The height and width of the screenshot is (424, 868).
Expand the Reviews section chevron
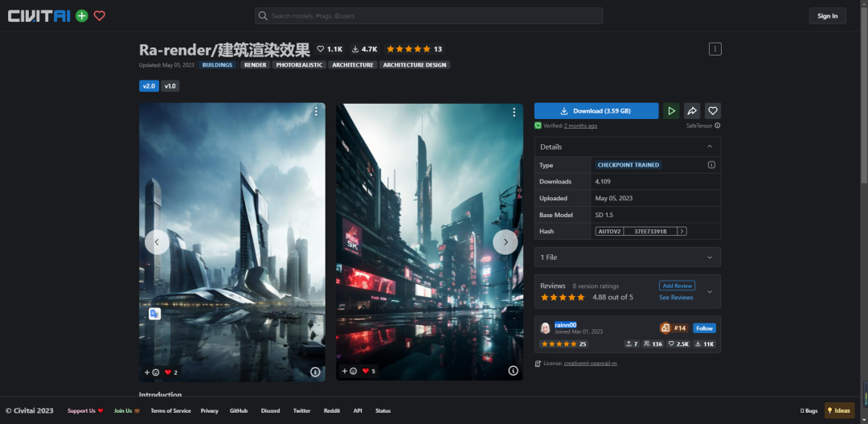(x=710, y=291)
